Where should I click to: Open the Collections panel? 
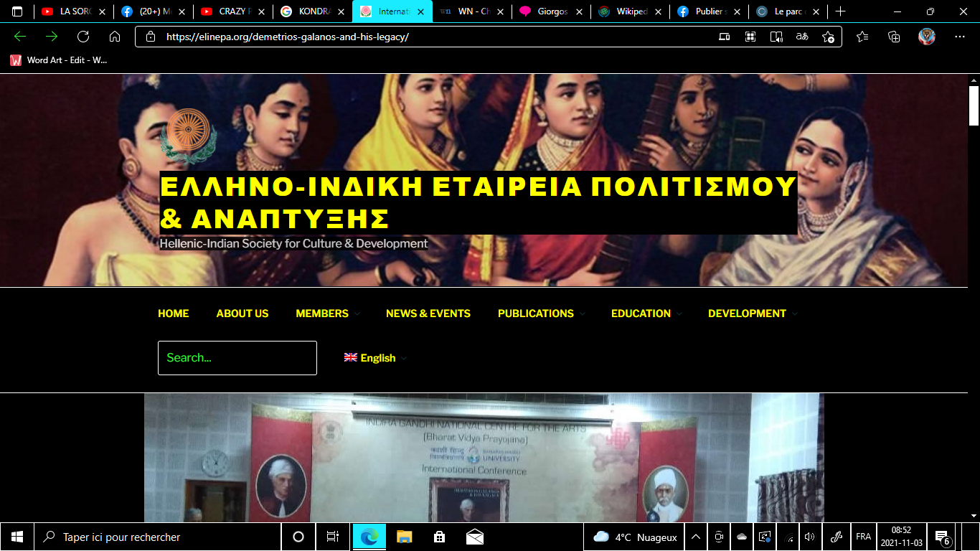894,37
